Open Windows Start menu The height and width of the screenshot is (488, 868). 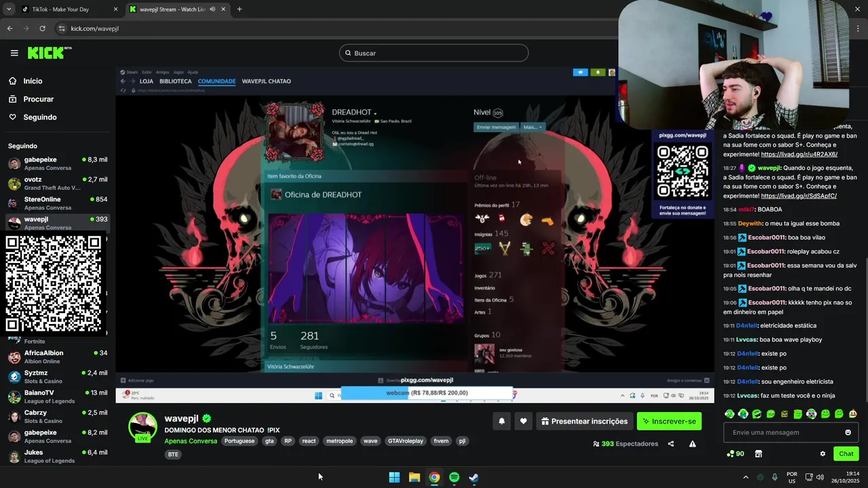coord(394,477)
